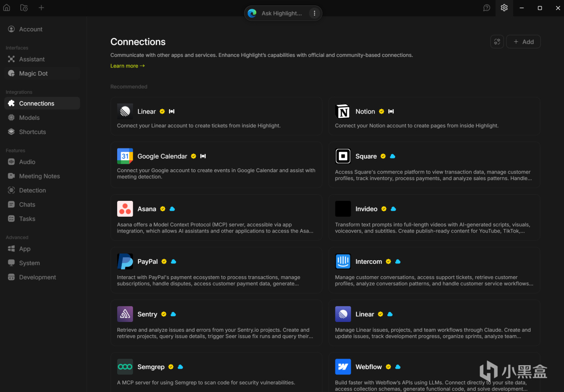Switch to the Connections settings section
The width and height of the screenshot is (564, 392).
(x=42, y=104)
